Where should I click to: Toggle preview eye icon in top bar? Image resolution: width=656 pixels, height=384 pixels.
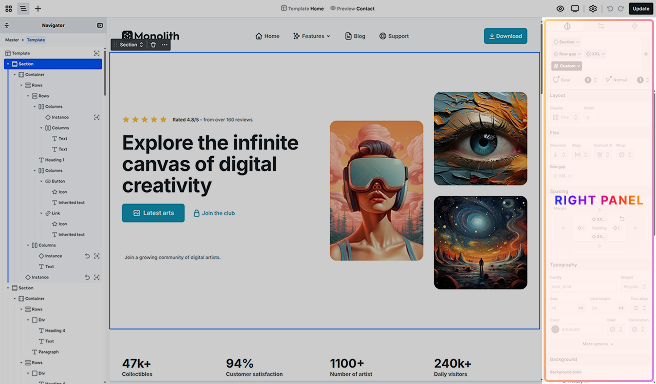[561, 8]
